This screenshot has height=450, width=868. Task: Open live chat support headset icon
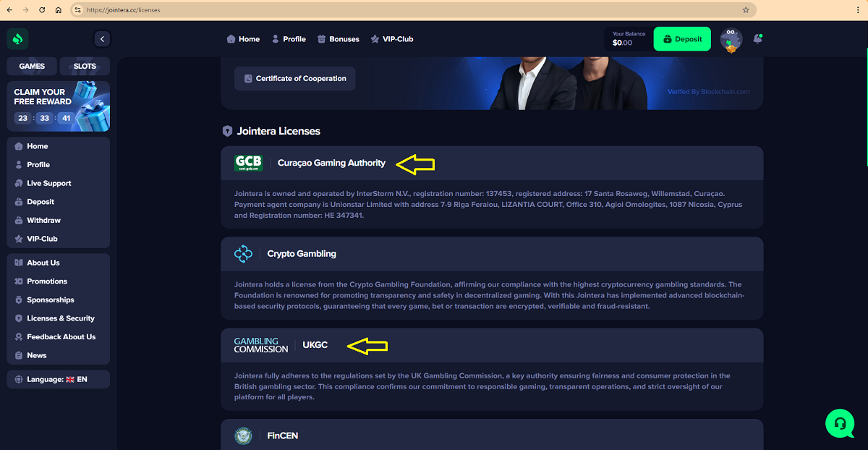click(x=840, y=423)
